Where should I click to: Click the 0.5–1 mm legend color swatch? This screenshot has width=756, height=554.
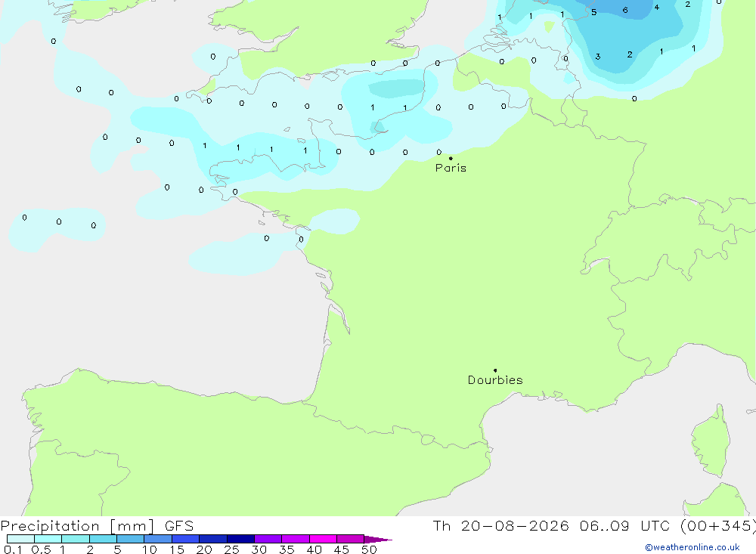[48, 539]
